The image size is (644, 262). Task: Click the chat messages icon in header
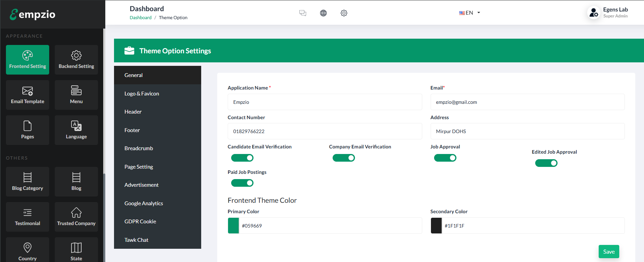pyautogui.click(x=303, y=13)
